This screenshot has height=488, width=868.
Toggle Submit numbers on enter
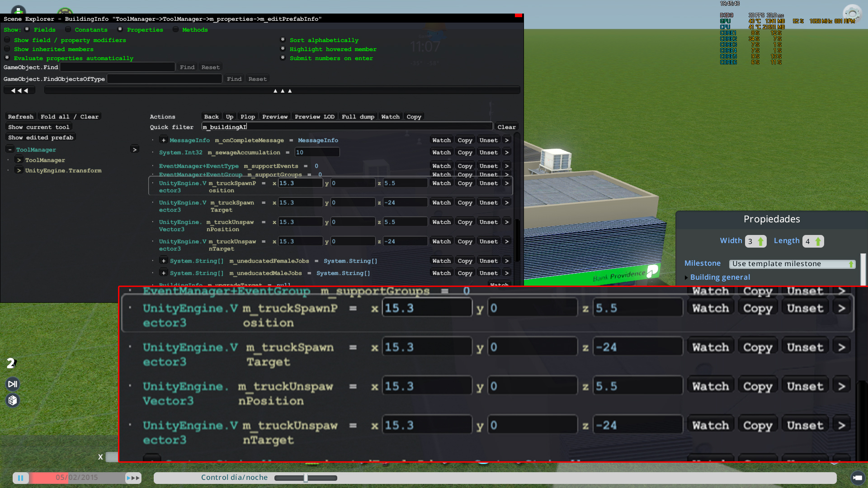click(283, 58)
